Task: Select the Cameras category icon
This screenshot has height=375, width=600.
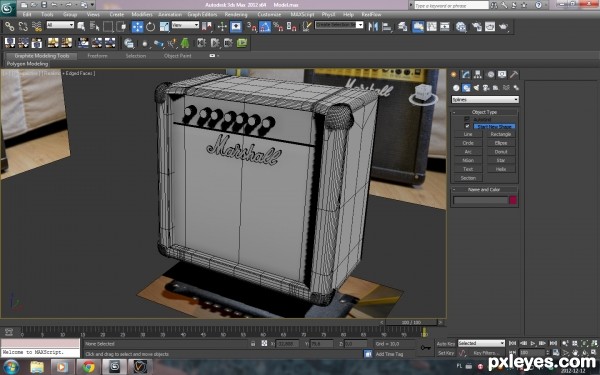Action: click(x=486, y=88)
